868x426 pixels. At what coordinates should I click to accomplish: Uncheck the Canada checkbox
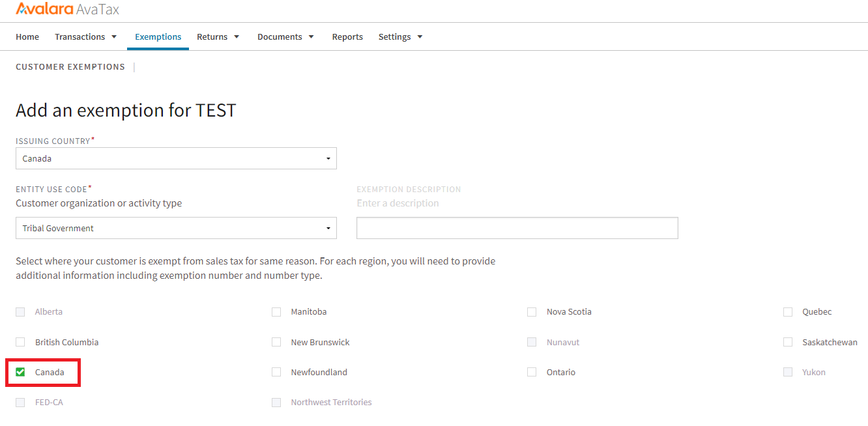20,372
